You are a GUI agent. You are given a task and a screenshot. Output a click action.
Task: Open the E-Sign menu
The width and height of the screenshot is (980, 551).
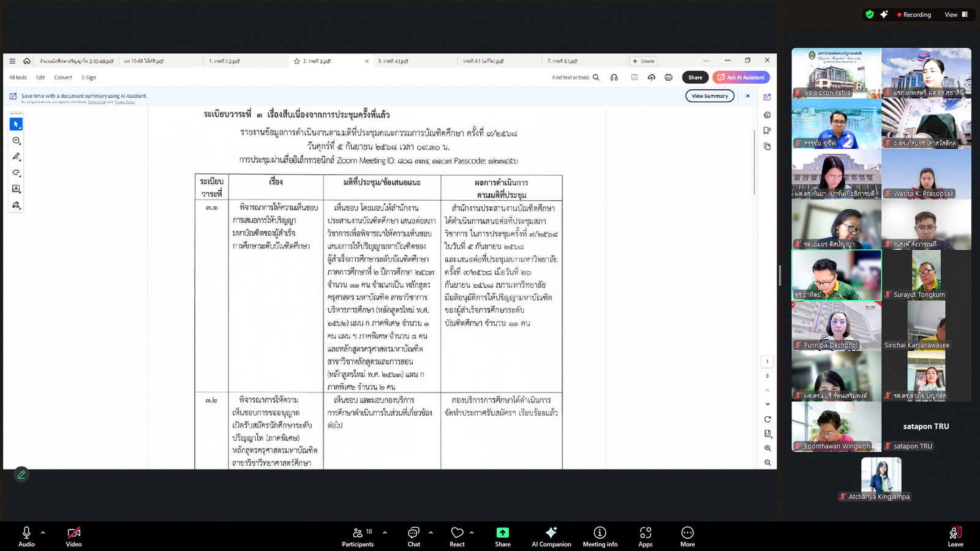pos(89,78)
